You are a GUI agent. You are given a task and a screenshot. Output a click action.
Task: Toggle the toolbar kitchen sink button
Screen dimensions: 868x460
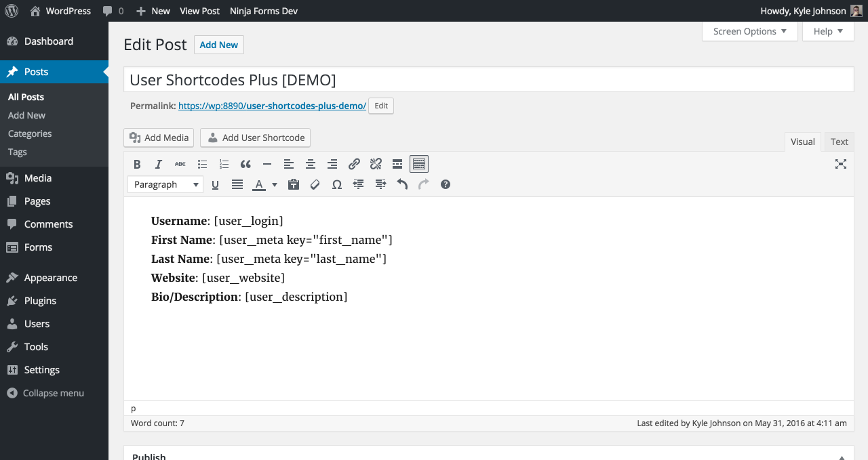pyautogui.click(x=419, y=164)
